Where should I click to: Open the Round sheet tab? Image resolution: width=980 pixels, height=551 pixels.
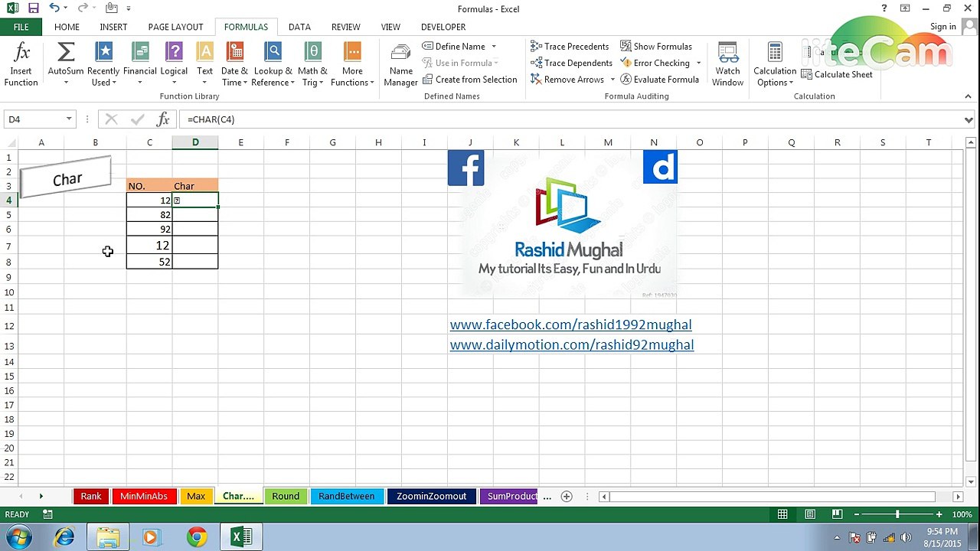pyautogui.click(x=286, y=496)
